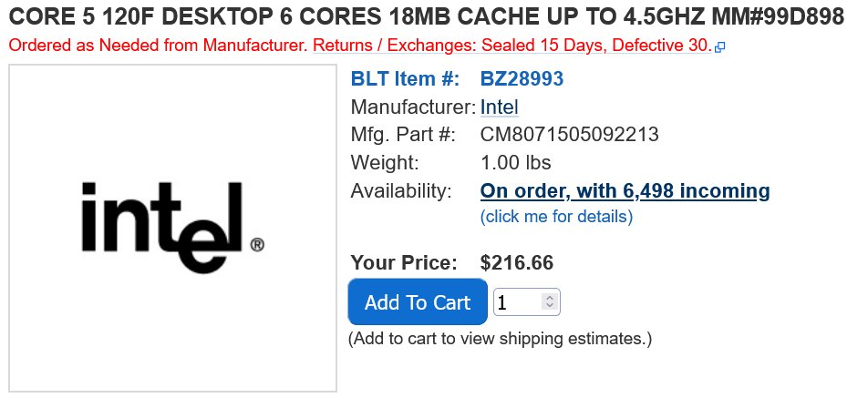Screen dimensions: 868x398
Task: Click the $216.66 price value
Action: pos(517,263)
